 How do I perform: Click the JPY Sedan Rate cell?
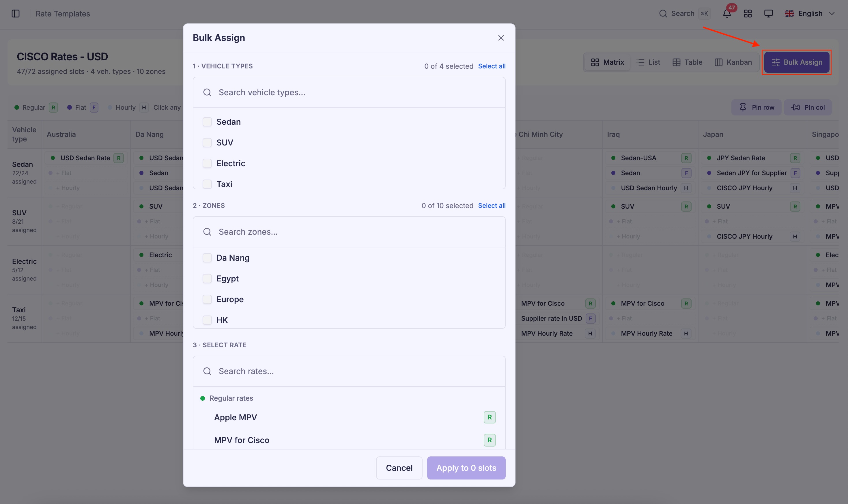coord(752,158)
